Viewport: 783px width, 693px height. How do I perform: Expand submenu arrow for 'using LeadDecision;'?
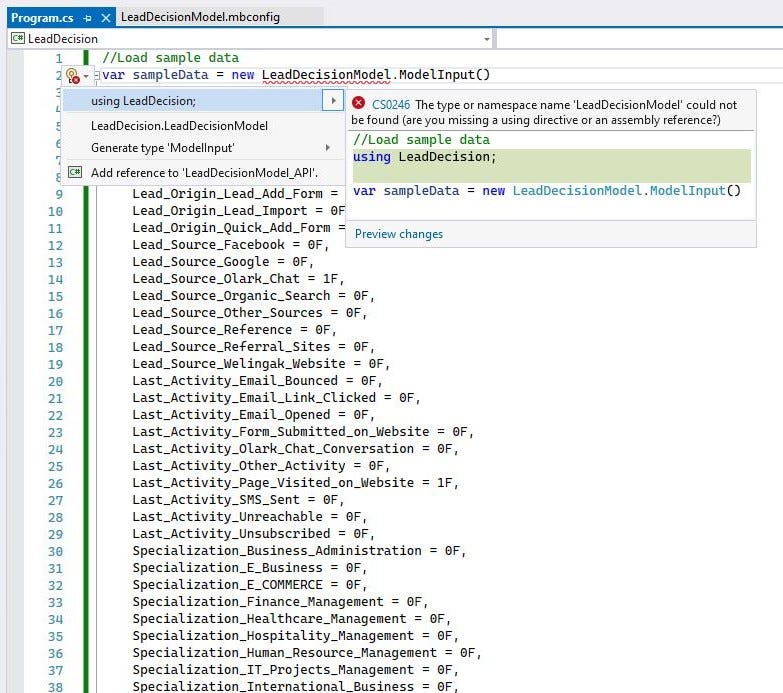tap(332, 101)
